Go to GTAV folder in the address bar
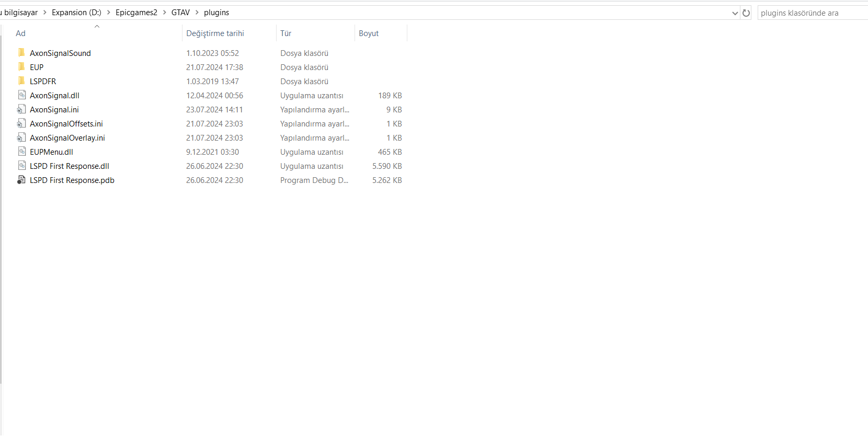868x448 pixels. (180, 13)
